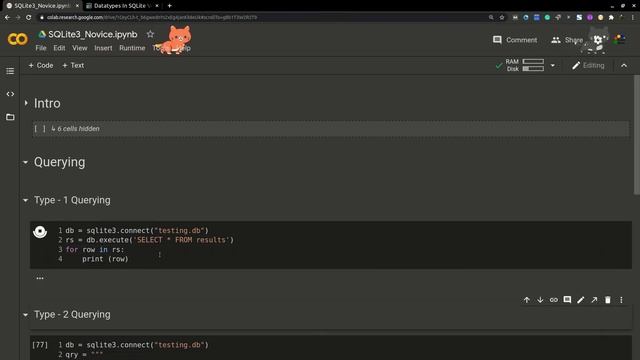Open the Runtime menu
Screen dimensions: 640x360
tap(132, 48)
